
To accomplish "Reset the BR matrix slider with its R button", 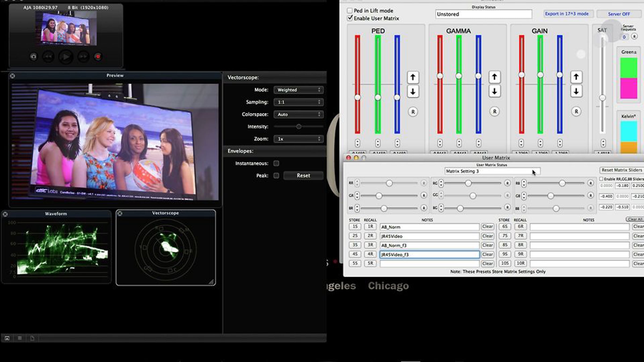I will [424, 208].
